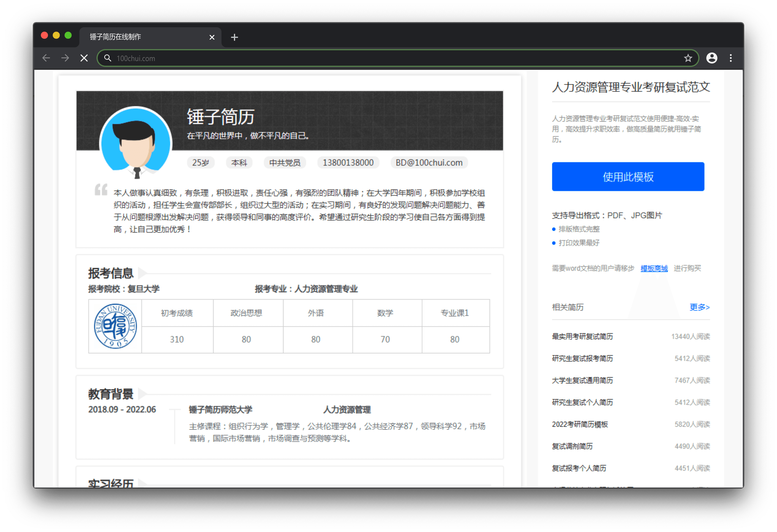Image resolution: width=777 pixels, height=532 pixels.
Task: Click the date 2018.09 - 2022.06
Action: (x=122, y=410)
